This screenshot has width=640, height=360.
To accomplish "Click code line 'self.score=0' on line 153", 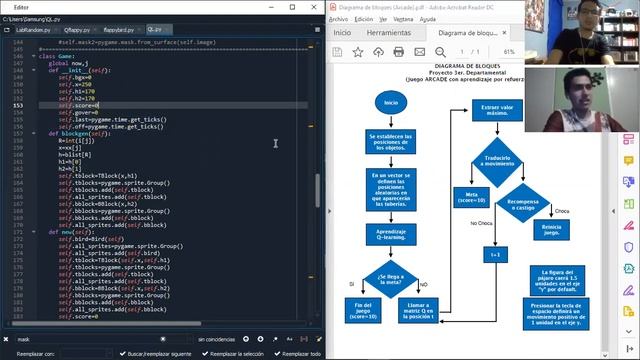I will point(78,105).
